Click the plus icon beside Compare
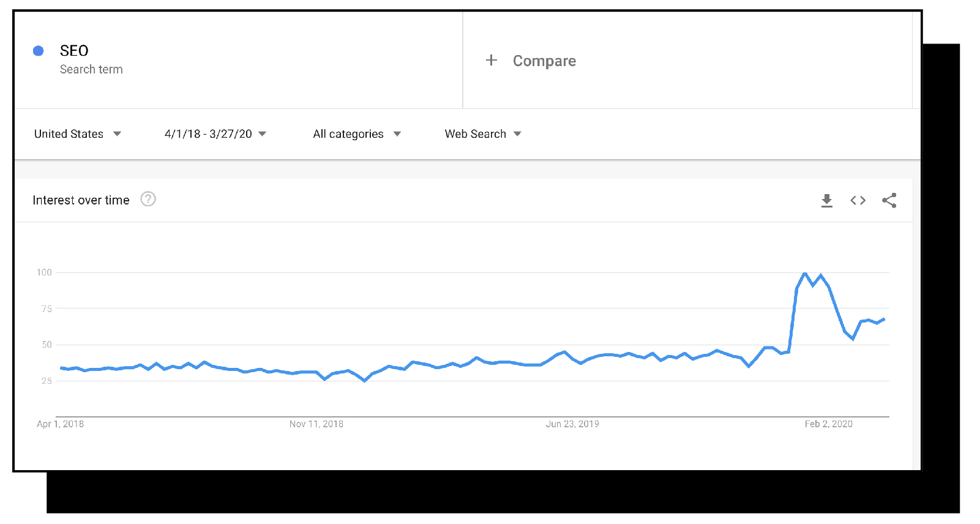This screenshot has width=980, height=524. [x=491, y=60]
